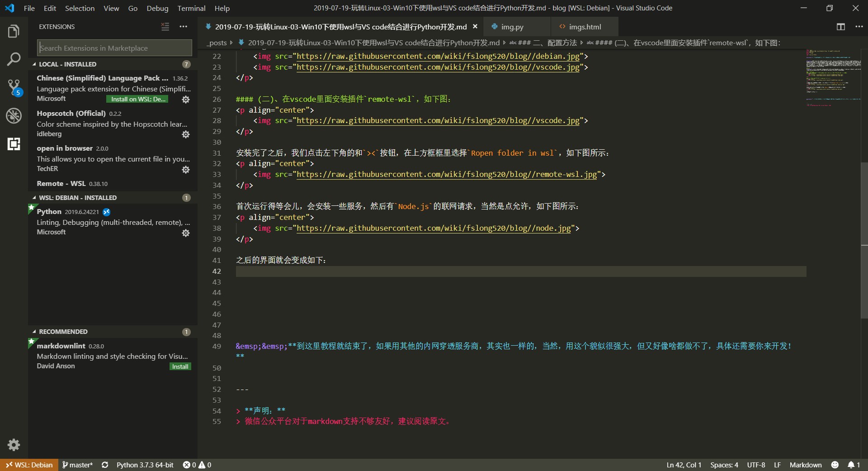Select the Remote - WSL extension
This screenshot has height=471, width=868.
click(113, 183)
